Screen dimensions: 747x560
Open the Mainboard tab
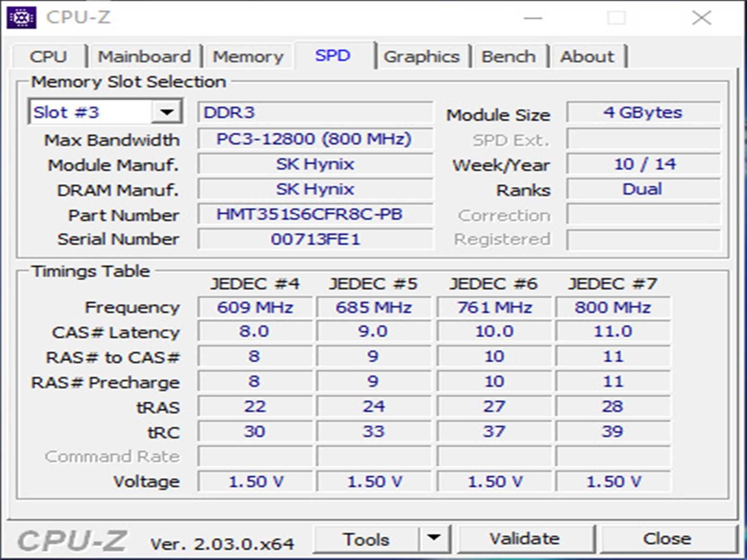144,56
